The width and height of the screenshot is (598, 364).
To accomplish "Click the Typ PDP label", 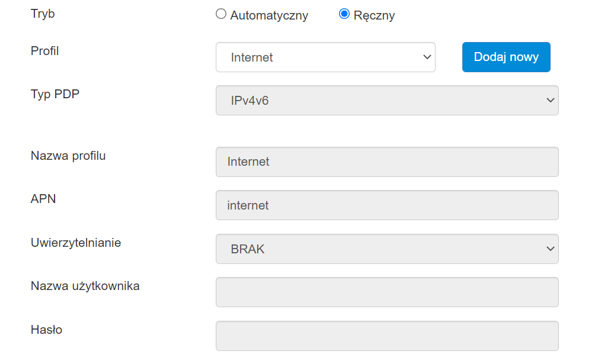I will click(55, 94).
